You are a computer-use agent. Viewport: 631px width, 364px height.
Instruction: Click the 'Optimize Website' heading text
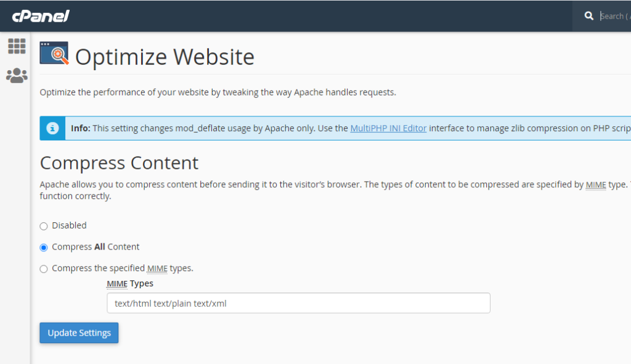tap(165, 57)
